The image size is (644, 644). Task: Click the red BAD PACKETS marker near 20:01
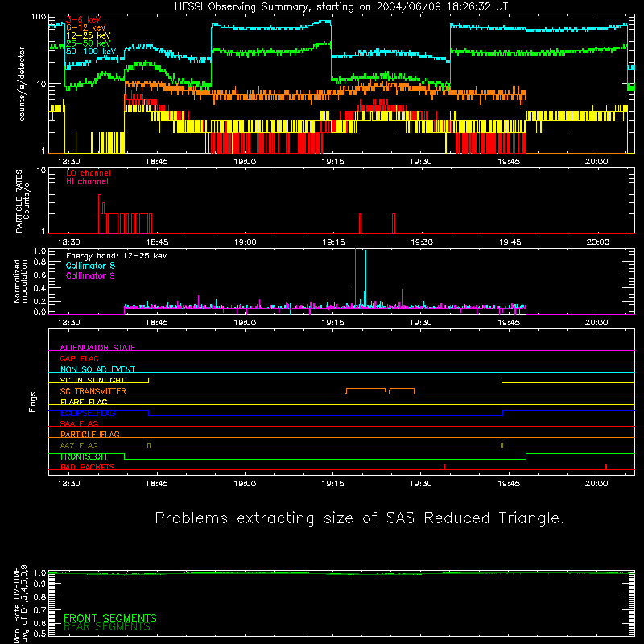click(x=606, y=467)
